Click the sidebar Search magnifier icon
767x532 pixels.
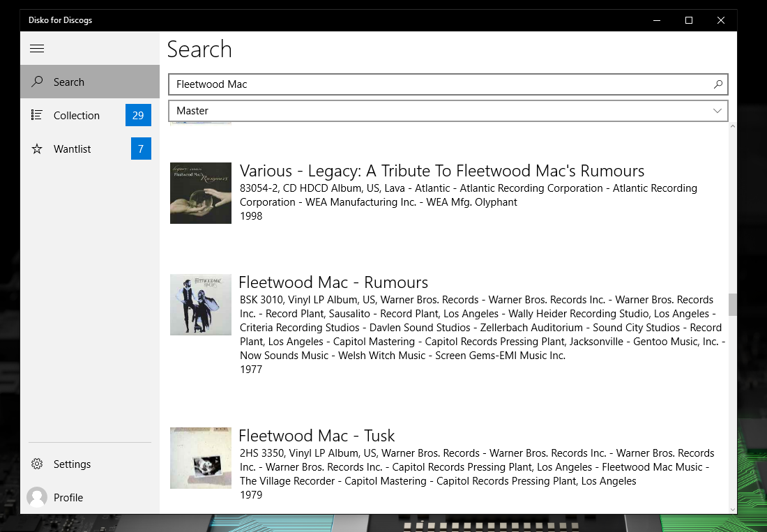[37, 82]
